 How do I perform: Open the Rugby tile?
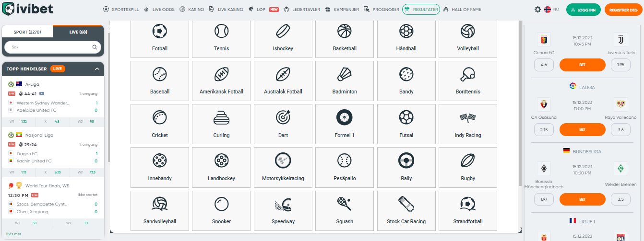pyautogui.click(x=468, y=168)
